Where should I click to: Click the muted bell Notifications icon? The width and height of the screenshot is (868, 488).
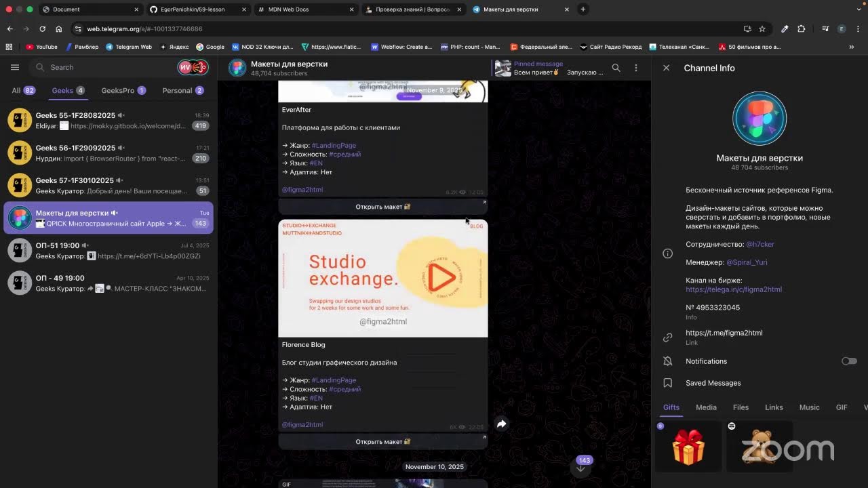(668, 361)
